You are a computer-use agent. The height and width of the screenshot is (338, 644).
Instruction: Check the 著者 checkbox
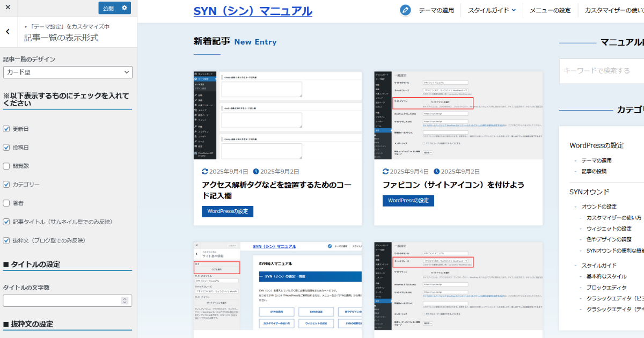pyautogui.click(x=6, y=202)
